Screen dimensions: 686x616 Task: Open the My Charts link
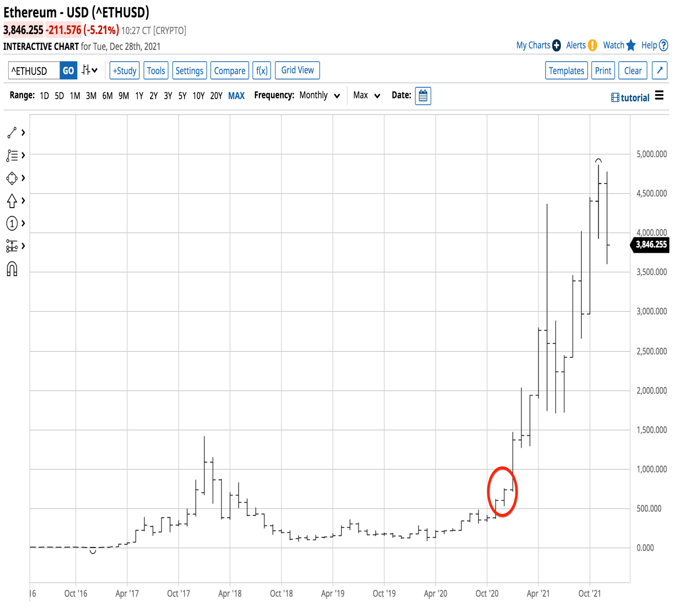[533, 46]
